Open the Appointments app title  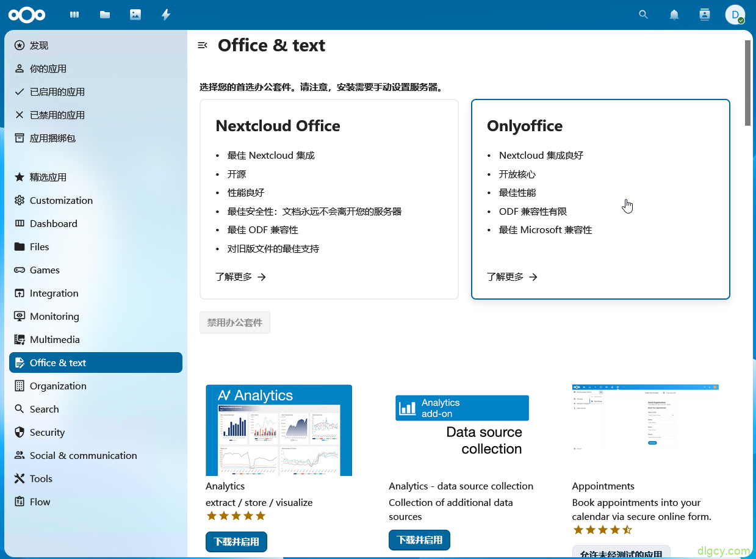(x=603, y=486)
